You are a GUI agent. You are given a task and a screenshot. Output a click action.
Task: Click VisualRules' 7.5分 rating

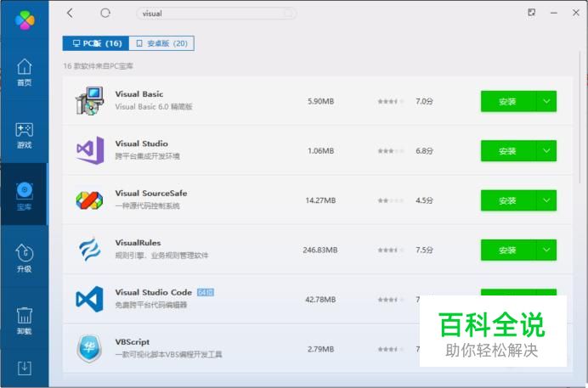[x=405, y=250]
